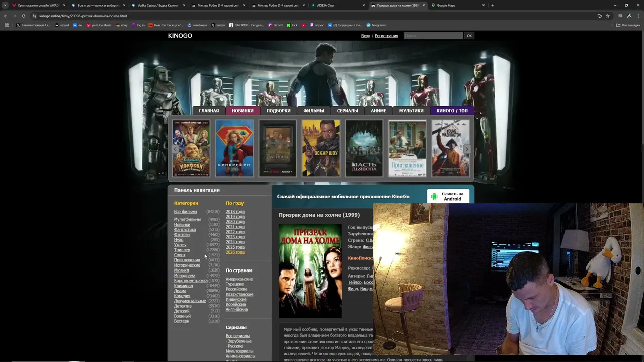
Task: Open the ПОДБОРКИ menu item
Action: (x=278, y=111)
